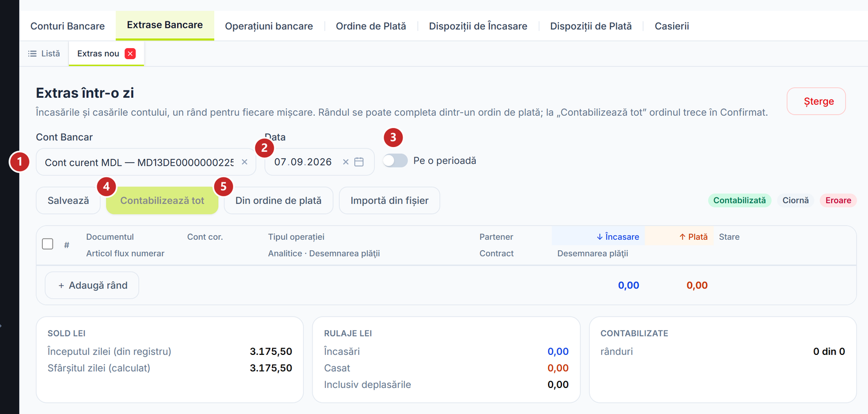Click the Cont cor. column header
Image resolution: width=868 pixels, height=414 pixels.
pos(205,237)
